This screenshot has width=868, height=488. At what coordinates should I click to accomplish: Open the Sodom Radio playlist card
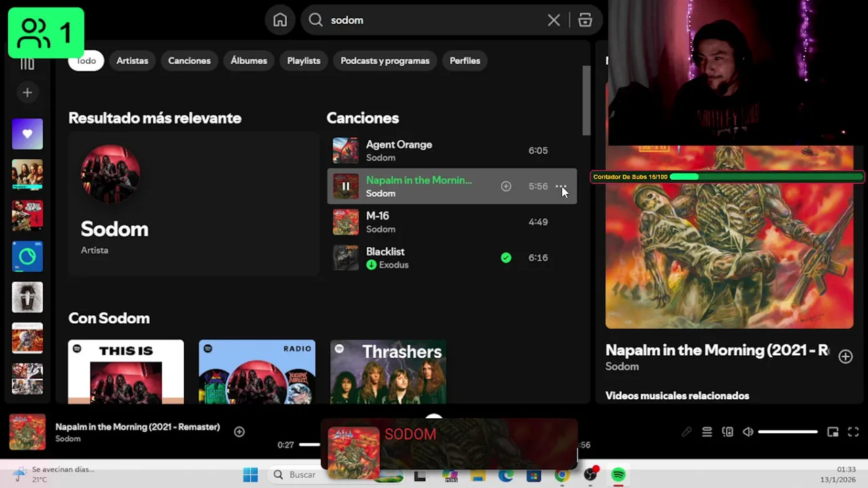[257, 372]
